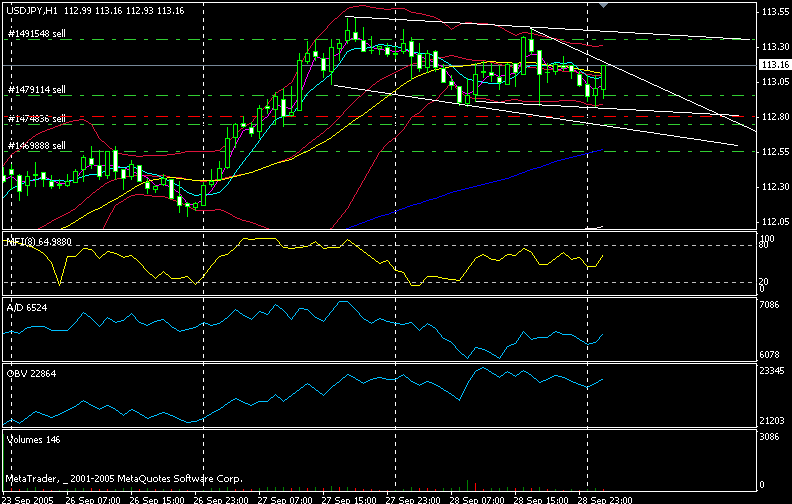Select the #1469888 sell order label
The height and width of the screenshot is (504, 792).
(37, 146)
